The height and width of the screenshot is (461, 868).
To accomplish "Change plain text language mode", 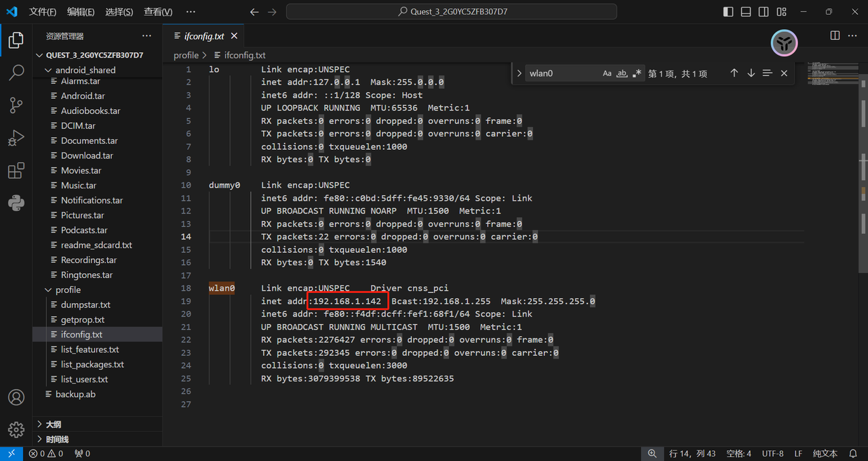I will point(825,454).
